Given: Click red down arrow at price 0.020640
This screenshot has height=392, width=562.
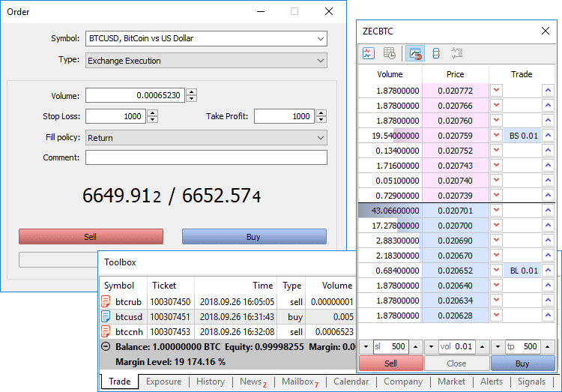Looking at the screenshot, I should point(496,286).
